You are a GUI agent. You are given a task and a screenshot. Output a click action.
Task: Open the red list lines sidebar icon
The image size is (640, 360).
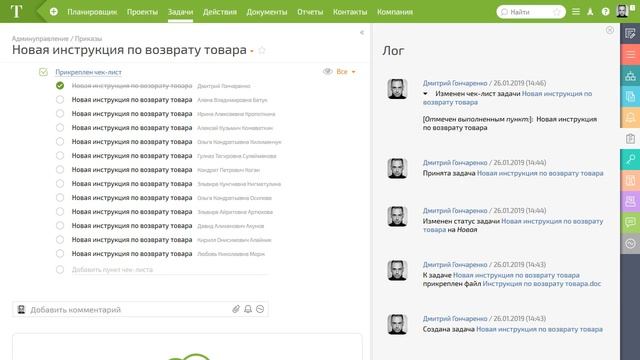630,54
